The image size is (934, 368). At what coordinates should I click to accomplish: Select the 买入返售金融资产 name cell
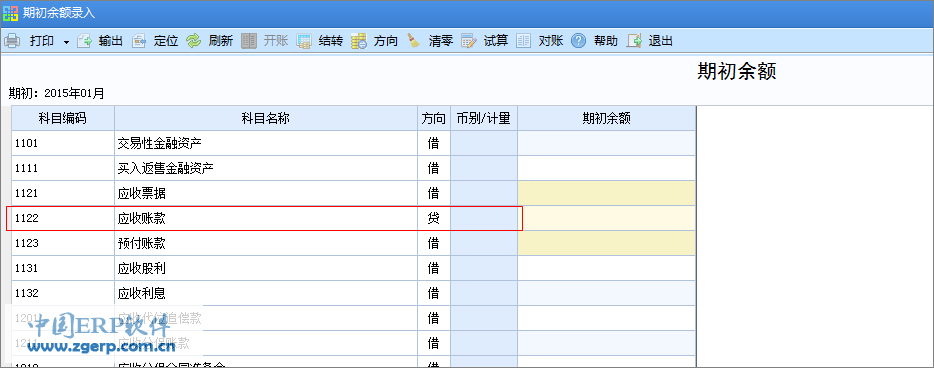click(x=266, y=168)
